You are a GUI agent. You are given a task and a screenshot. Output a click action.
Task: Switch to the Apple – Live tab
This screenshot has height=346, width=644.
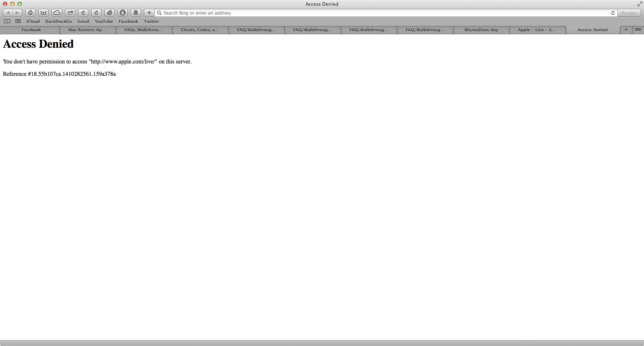click(537, 30)
